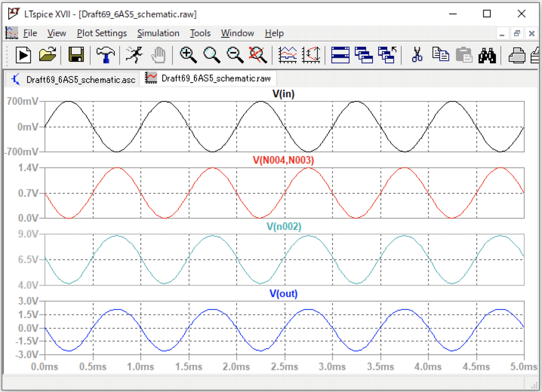Click the 1.0ms time axis label
Screen dimensions: 542x392
pos(140,366)
